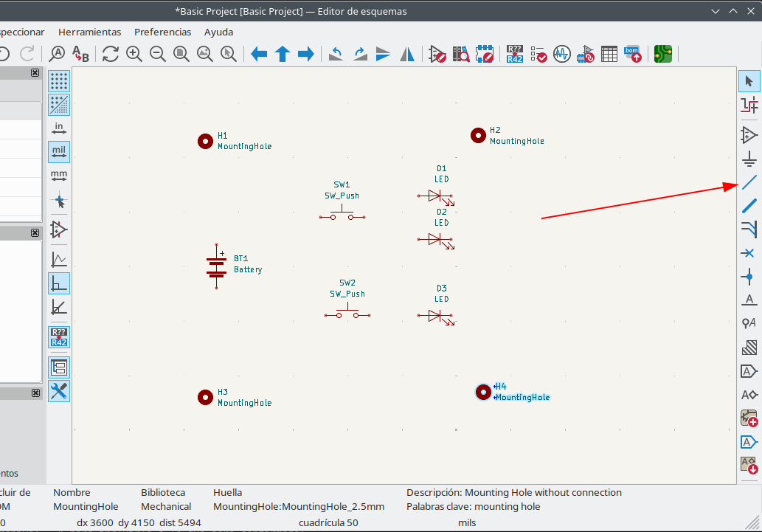Click the BT1 Battery symbol on canvas

pyautogui.click(x=216, y=265)
